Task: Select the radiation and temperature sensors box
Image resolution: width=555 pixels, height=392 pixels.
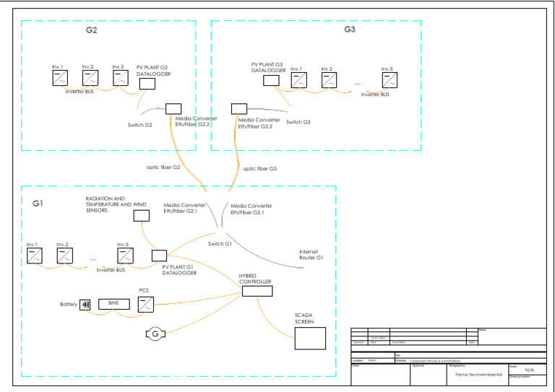Action: coord(141,216)
